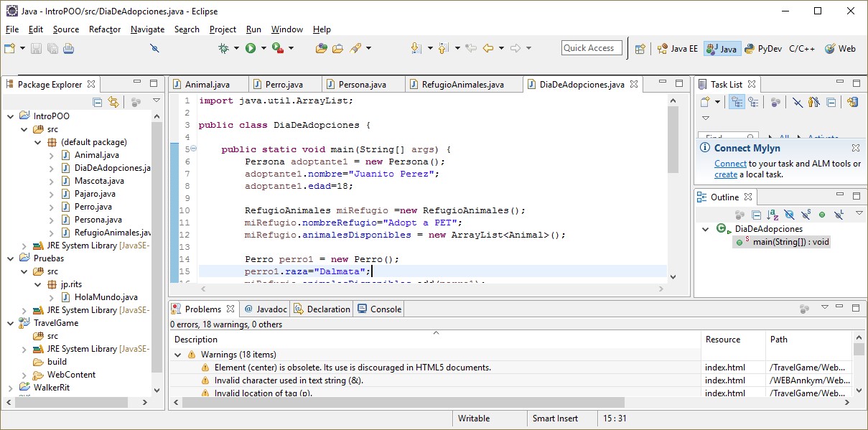Click the Open Perspective icon
Image resolution: width=868 pixels, height=430 pixels.
click(640, 49)
